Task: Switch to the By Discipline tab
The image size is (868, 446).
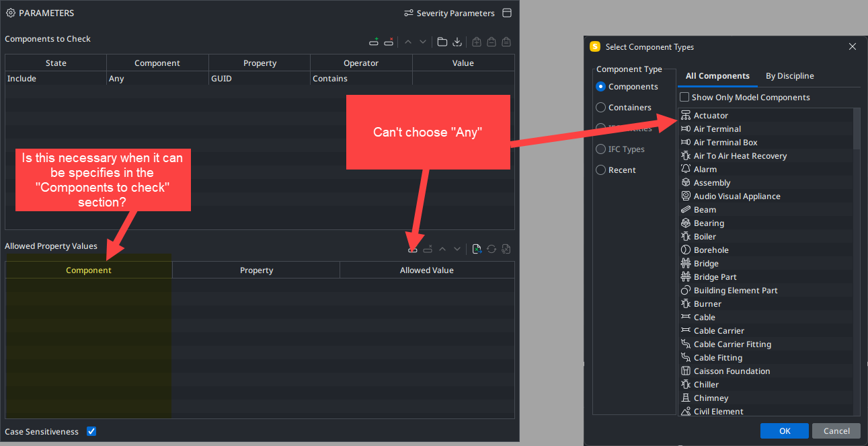Action: (790, 76)
